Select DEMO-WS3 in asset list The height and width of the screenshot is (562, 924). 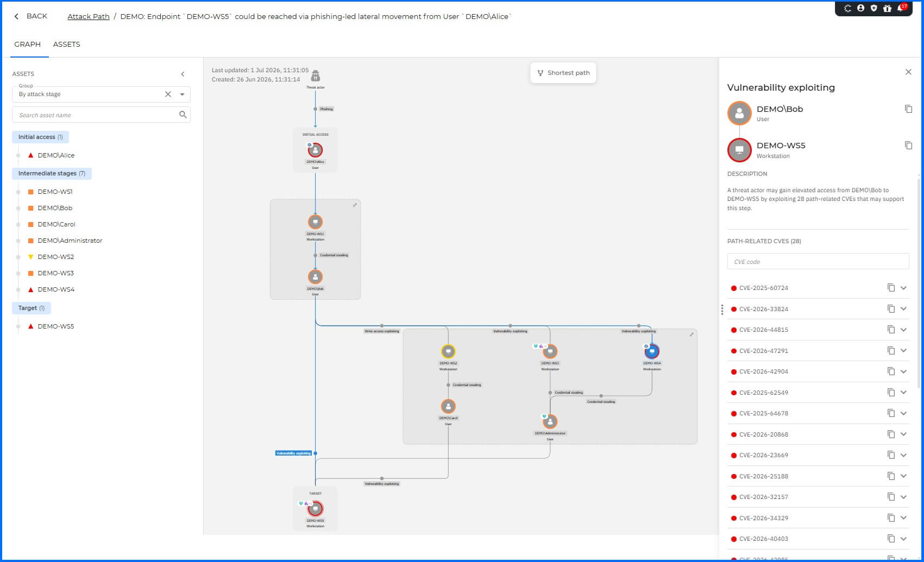(x=55, y=273)
